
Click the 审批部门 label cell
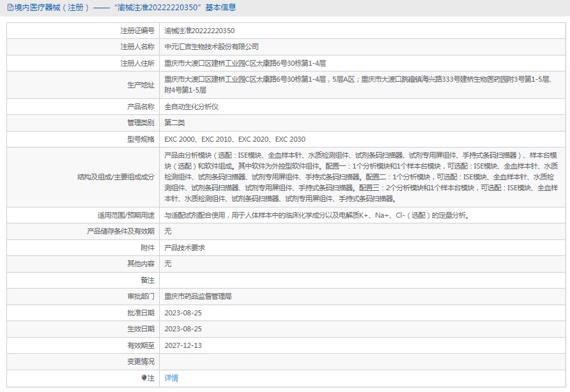[83, 296]
